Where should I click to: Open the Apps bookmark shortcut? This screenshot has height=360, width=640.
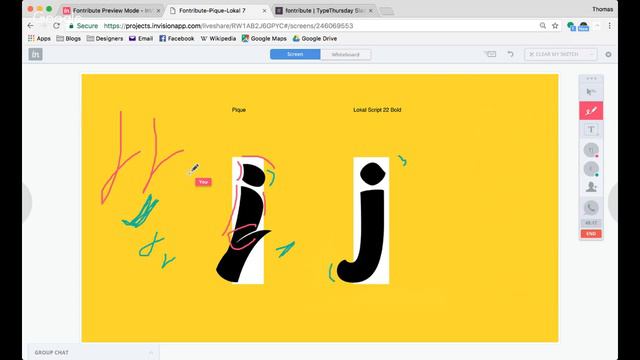pyautogui.click(x=39, y=38)
